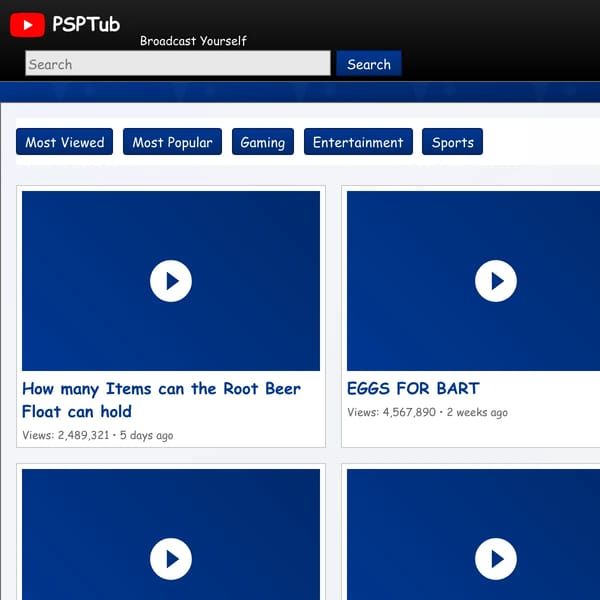The image size is (600, 600).
Task: Open the Most Viewed category
Action: point(64,142)
